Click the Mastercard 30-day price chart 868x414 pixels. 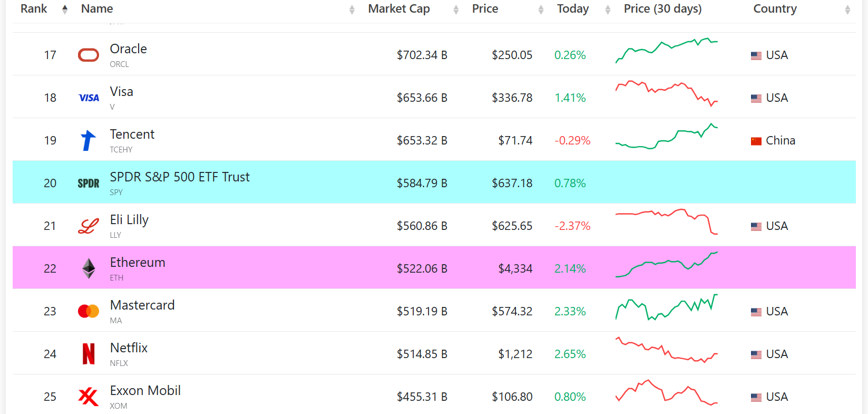(667, 307)
